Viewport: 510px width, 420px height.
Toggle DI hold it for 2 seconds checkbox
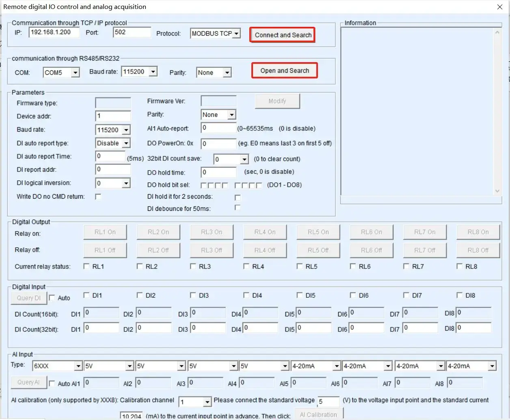238,197
